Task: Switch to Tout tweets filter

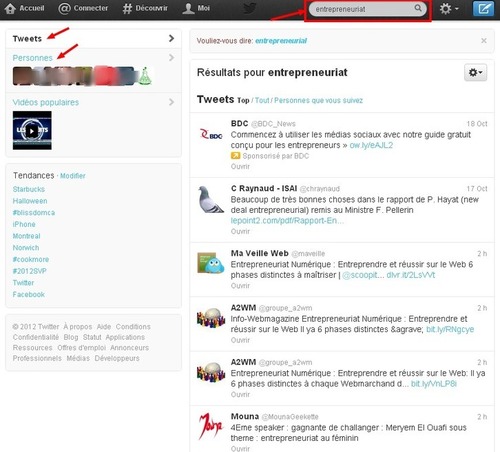Action: [x=262, y=100]
